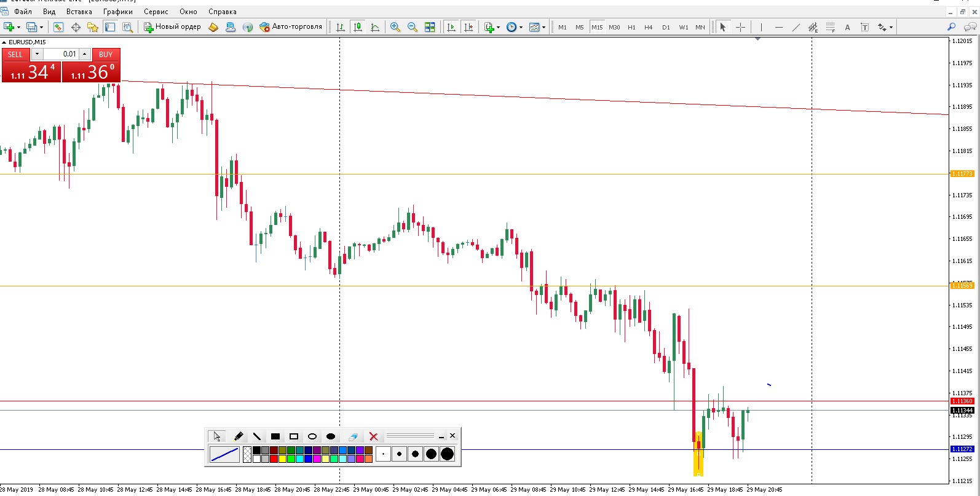Select the M5 timeframe
The image size is (980, 496).
coord(580,27)
